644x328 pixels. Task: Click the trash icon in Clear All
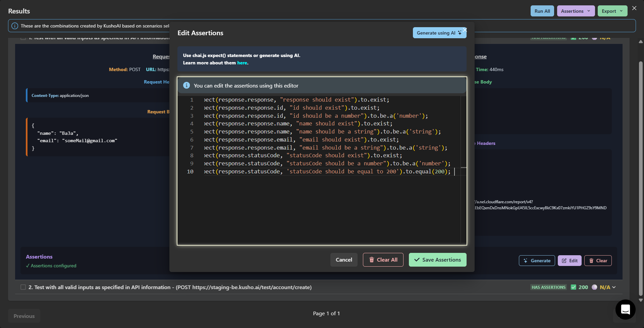point(372,260)
